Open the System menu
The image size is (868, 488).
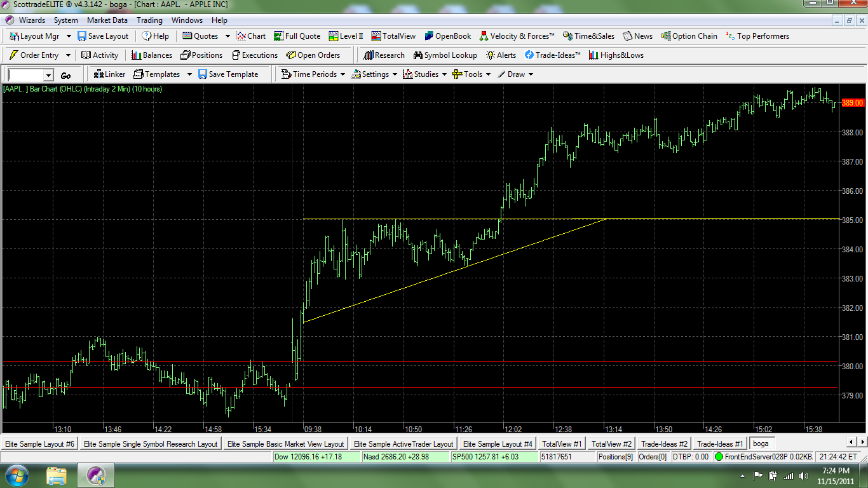tap(66, 20)
